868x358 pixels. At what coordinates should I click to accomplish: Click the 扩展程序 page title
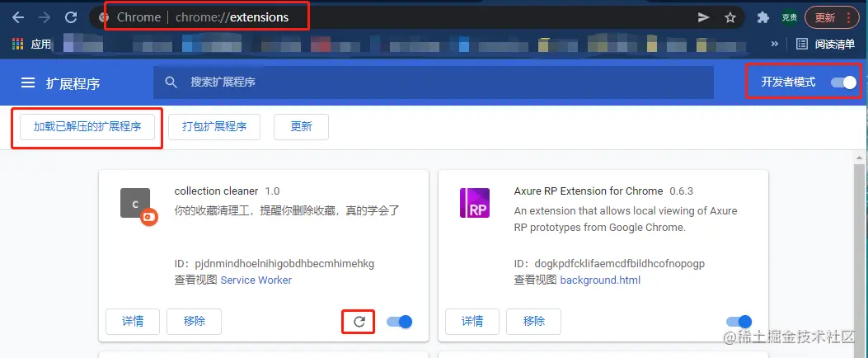coord(73,83)
